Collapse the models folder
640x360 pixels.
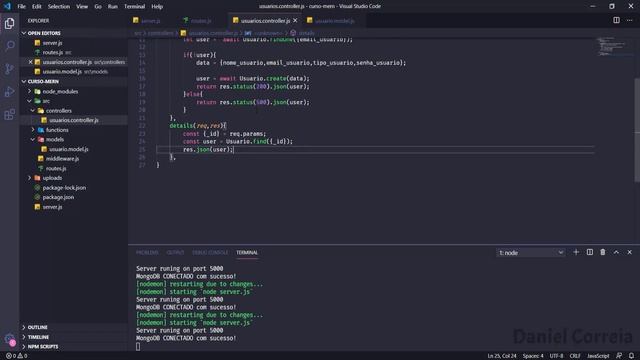tap(55, 140)
